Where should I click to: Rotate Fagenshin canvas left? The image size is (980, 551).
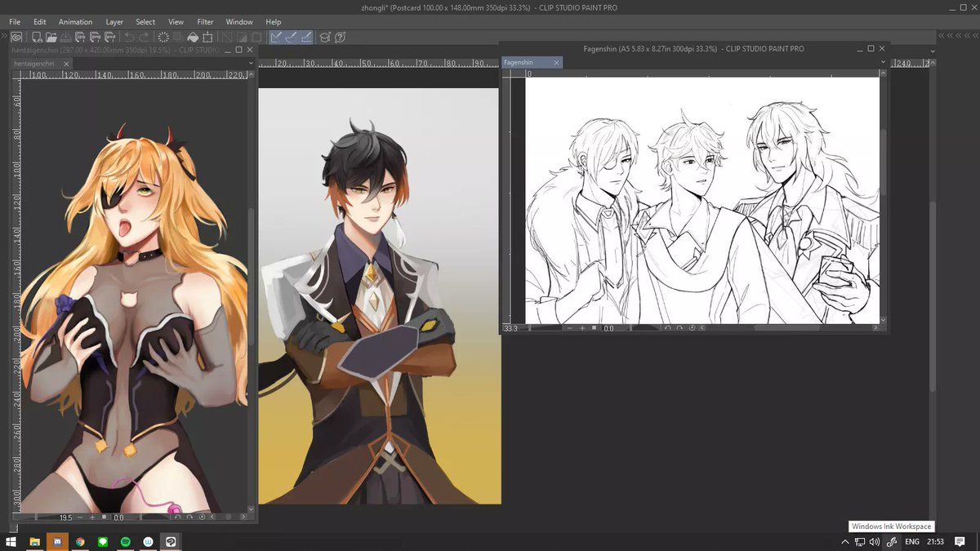point(667,328)
